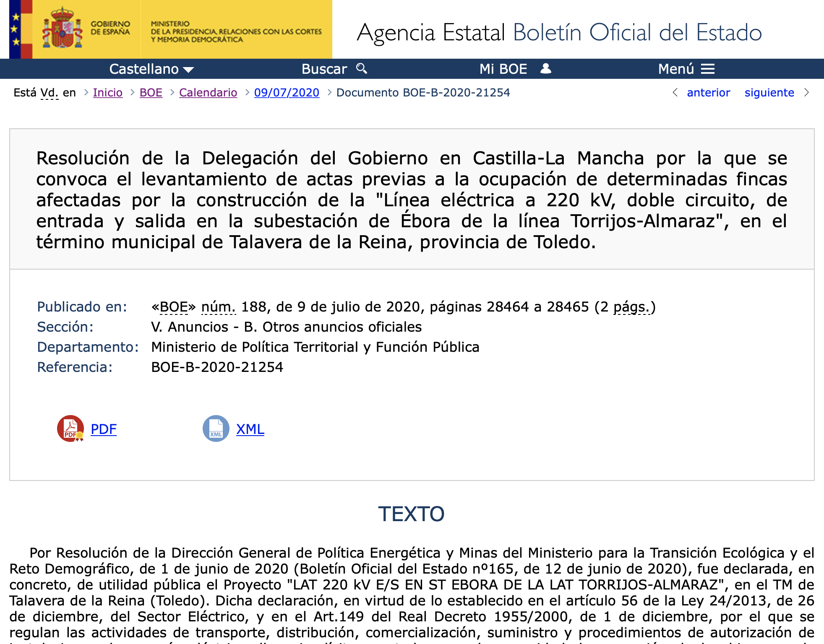The width and height of the screenshot is (824, 644).
Task: Go to the siguiente document
Action: 769,93
